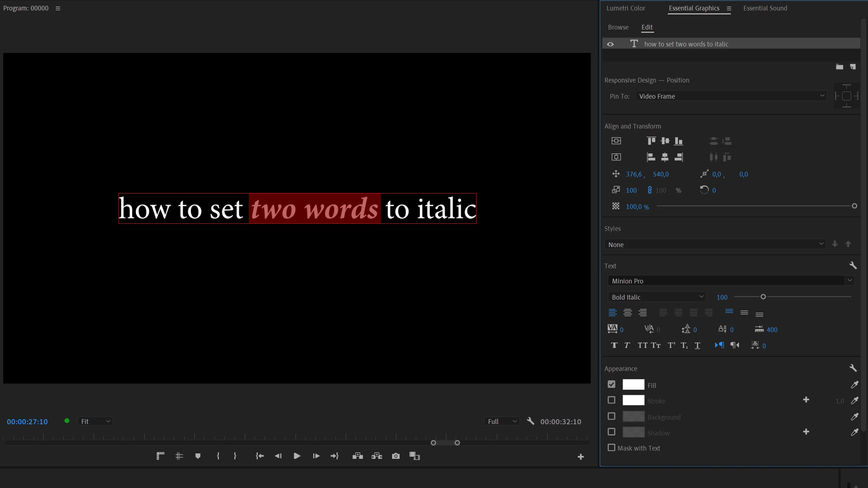Click the Faux Italic text style icon
868x488 pixels.
(x=627, y=345)
